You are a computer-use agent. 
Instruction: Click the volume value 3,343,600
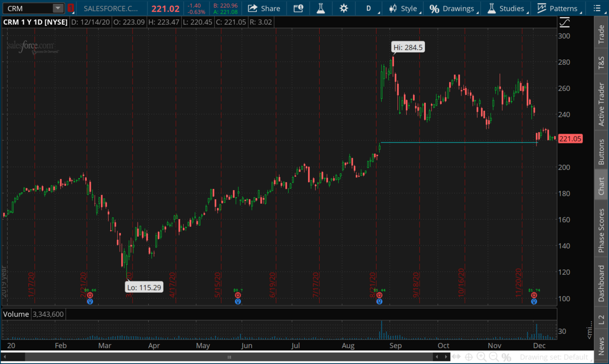click(x=48, y=314)
